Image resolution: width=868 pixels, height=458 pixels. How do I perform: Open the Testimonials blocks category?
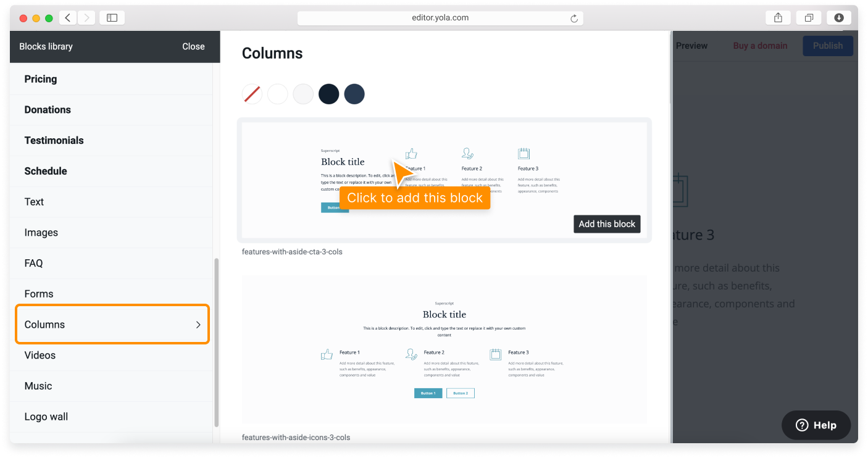tap(54, 141)
